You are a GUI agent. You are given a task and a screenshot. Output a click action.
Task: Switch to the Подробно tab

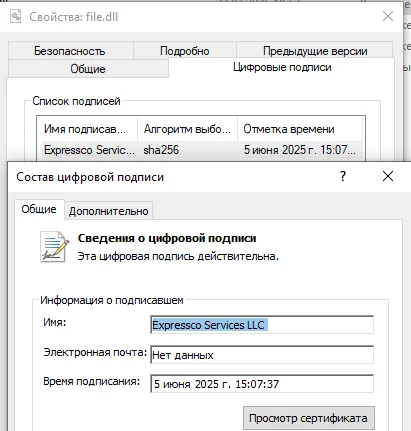pyautogui.click(x=185, y=51)
